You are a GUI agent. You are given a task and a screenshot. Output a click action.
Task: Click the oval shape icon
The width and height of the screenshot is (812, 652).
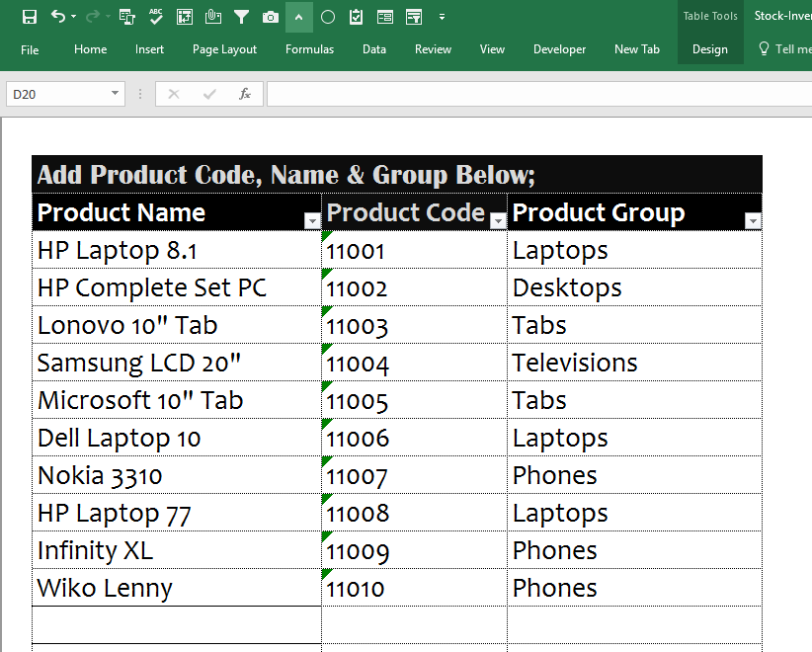pyautogui.click(x=328, y=18)
